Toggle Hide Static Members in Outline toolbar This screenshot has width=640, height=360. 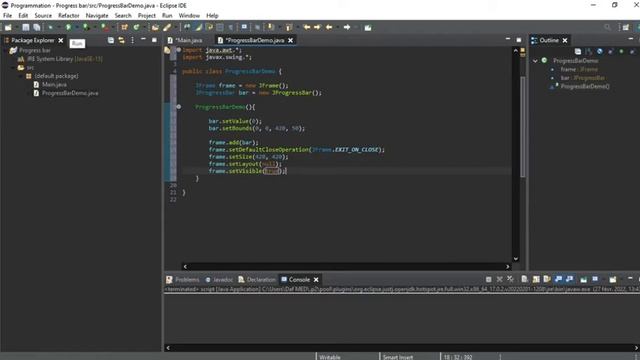pyautogui.click(x=611, y=51)
